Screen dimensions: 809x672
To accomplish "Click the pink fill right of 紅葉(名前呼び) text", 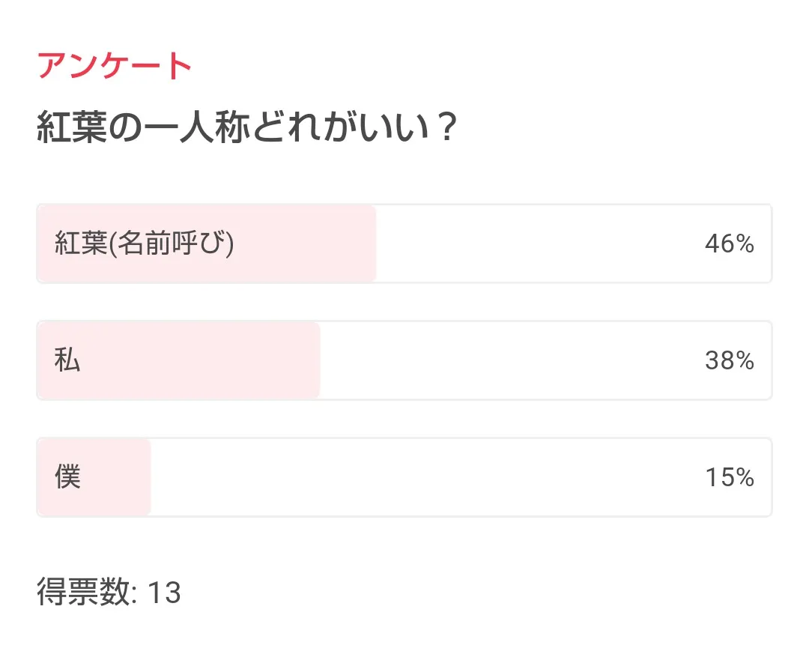I will coord(307,244).
